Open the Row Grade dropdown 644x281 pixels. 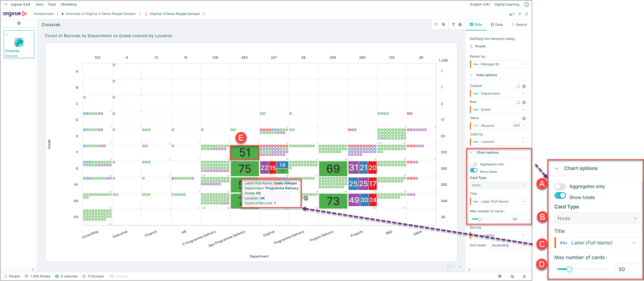[498, 110]
